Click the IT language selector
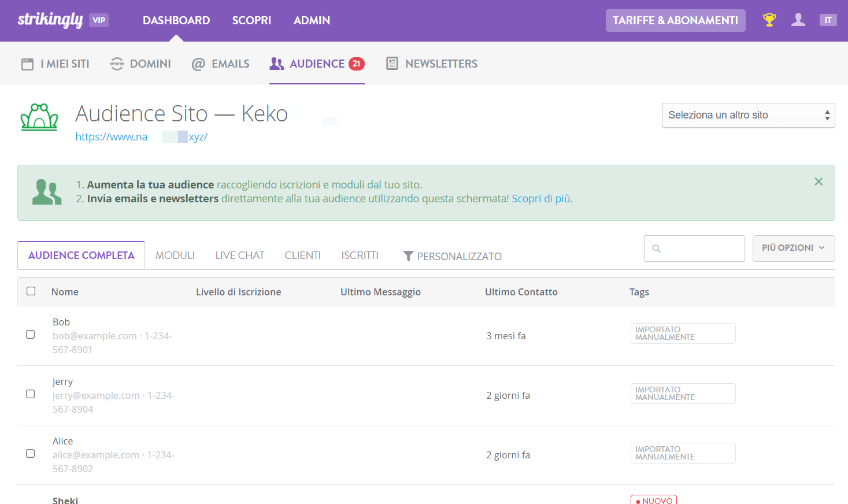This screenshot has height=504, width=848. pos(828,20)
